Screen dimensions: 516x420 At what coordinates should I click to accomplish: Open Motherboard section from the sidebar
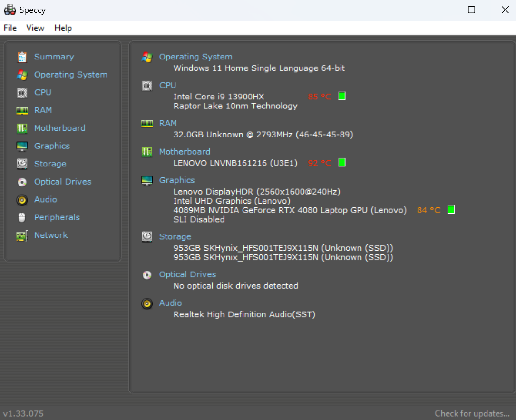[60, 128]
